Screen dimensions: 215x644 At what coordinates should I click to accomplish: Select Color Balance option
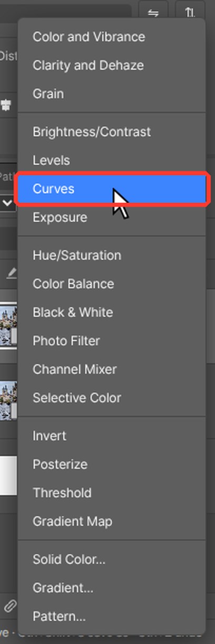pyautogui.click(x=112, y=283)
